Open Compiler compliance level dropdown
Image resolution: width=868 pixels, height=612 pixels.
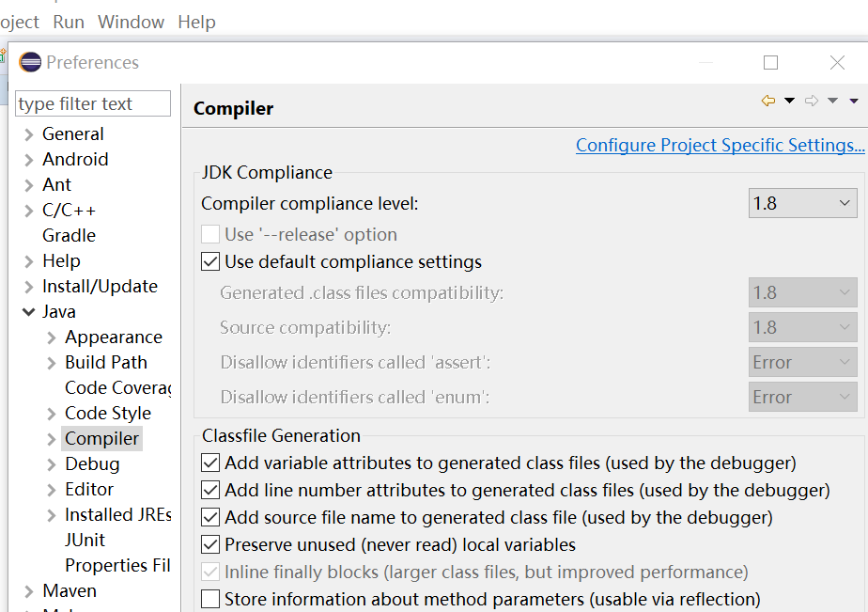point(803,202)
